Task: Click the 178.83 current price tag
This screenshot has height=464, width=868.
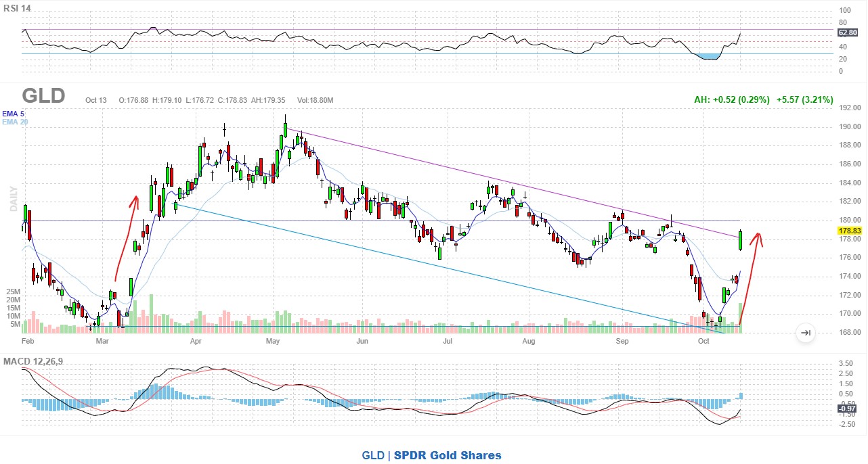Action: pos(849,231)
